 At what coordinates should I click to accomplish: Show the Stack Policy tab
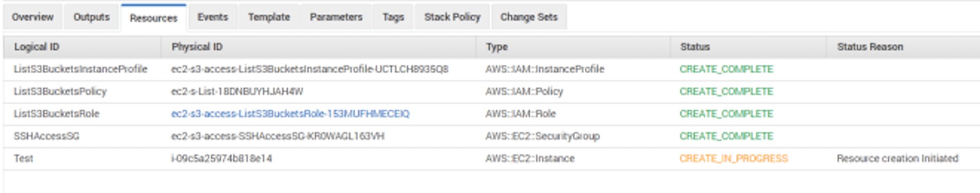click(x=452, y=17)
